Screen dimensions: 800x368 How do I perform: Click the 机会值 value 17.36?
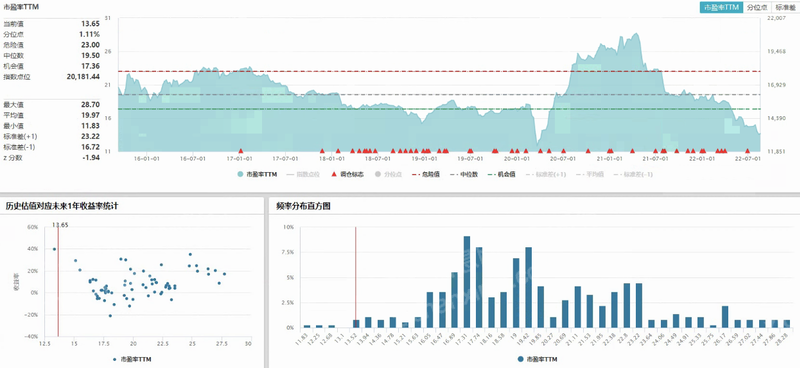click(x=90, y=66)
